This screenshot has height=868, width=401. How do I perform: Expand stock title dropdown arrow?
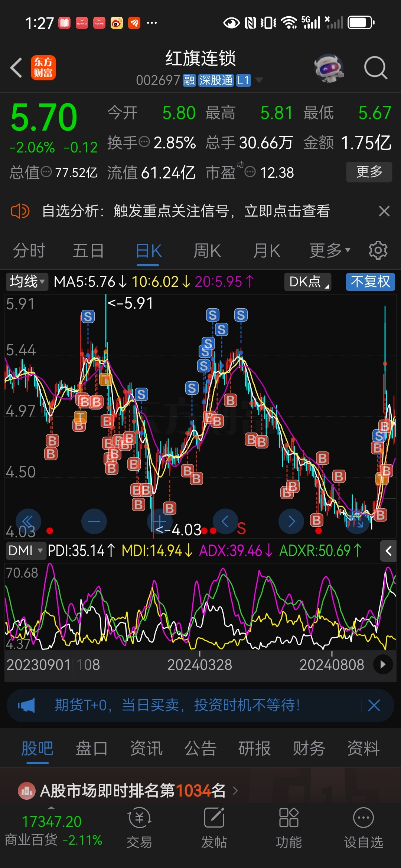(259, 80)
